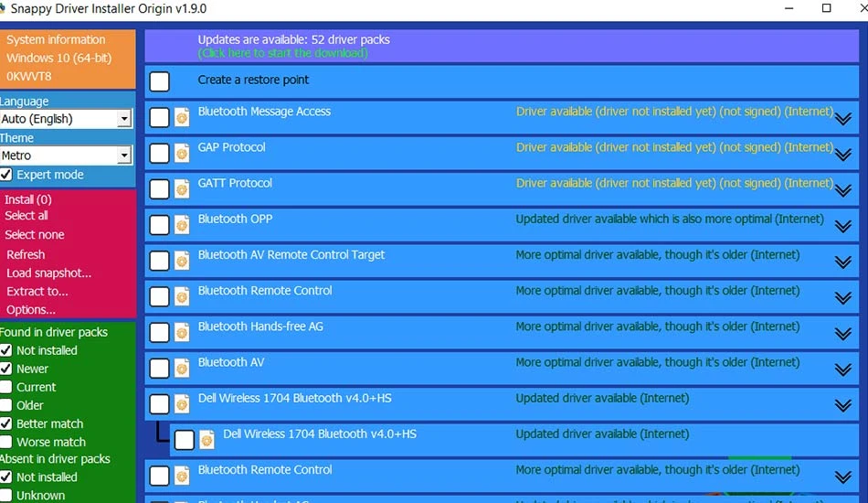Click the driver icon of the indented Dell Wireless 1704 row
Viewport: 868px width, 503px height.
tap(207, 441)
